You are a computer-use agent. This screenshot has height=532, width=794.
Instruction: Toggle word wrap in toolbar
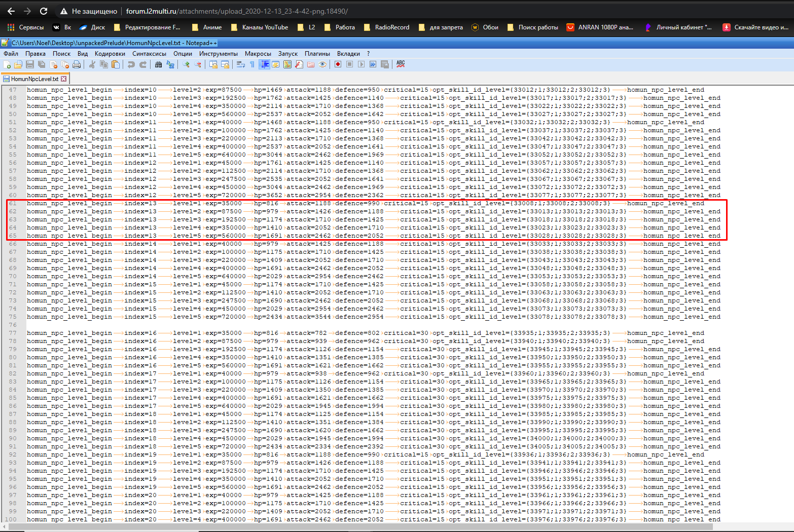coord(240,64)
